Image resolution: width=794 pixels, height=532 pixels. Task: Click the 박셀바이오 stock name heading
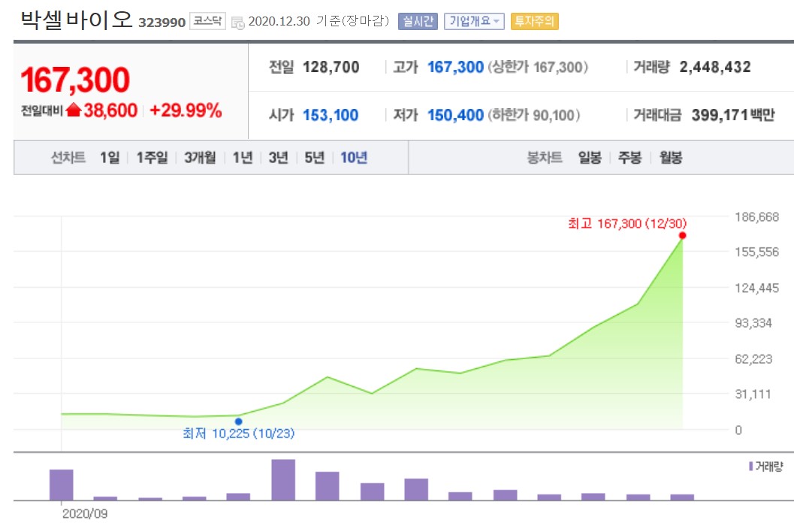(77, 20)
